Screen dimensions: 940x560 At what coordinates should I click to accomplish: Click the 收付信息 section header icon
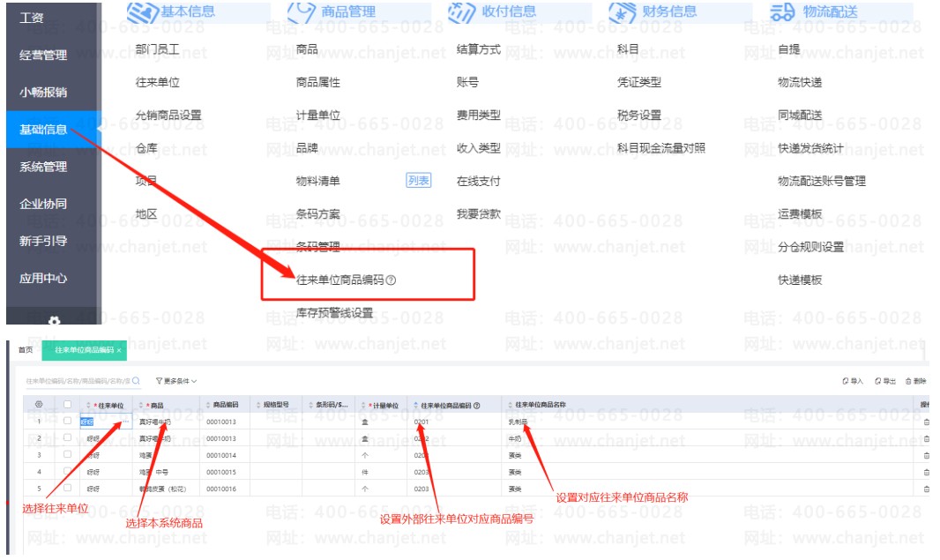[x=461, y=12]
